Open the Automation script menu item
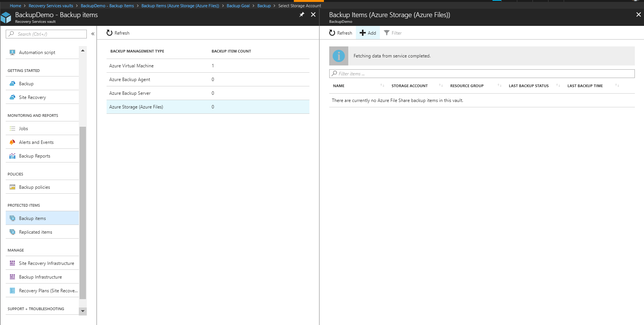The image size is (644, 325). [x=42, y=53]
